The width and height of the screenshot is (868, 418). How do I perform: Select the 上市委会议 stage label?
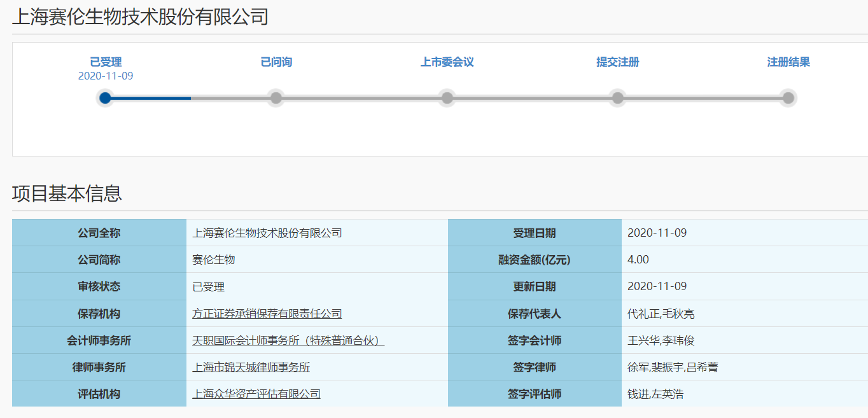[x=447, y=62]
